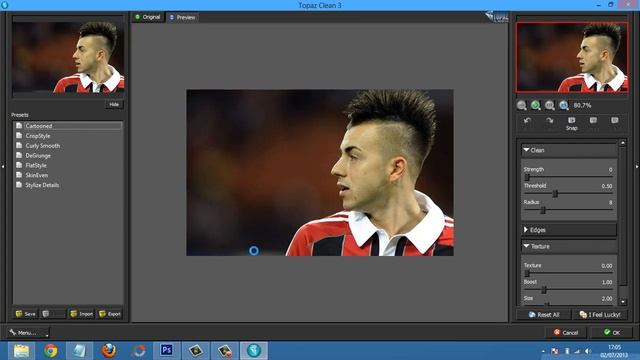Click the 80.7% zoom value
The image size is (640, 360).
click(582, 105)
